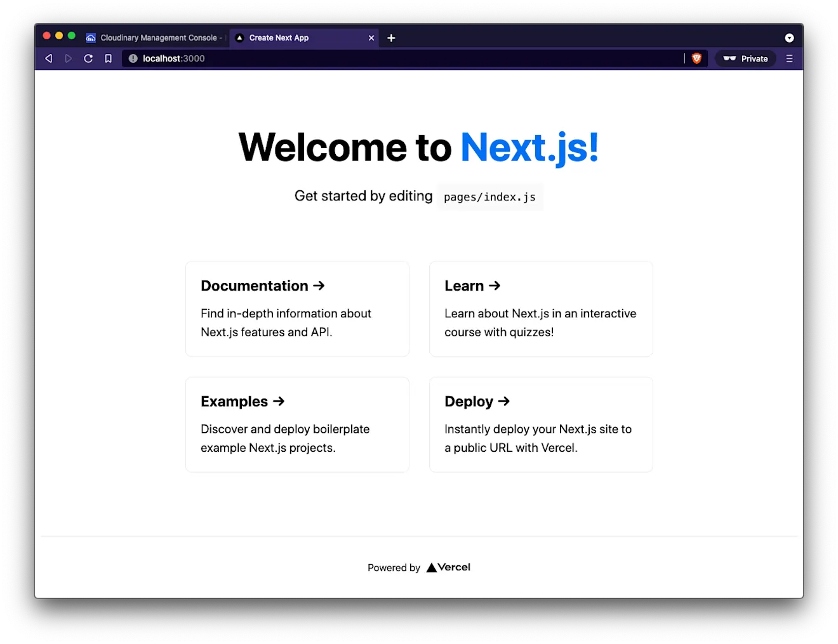838x644 pixels.
Task: Bookmark this page with the bookmark icon
Action: pos(109,58)
